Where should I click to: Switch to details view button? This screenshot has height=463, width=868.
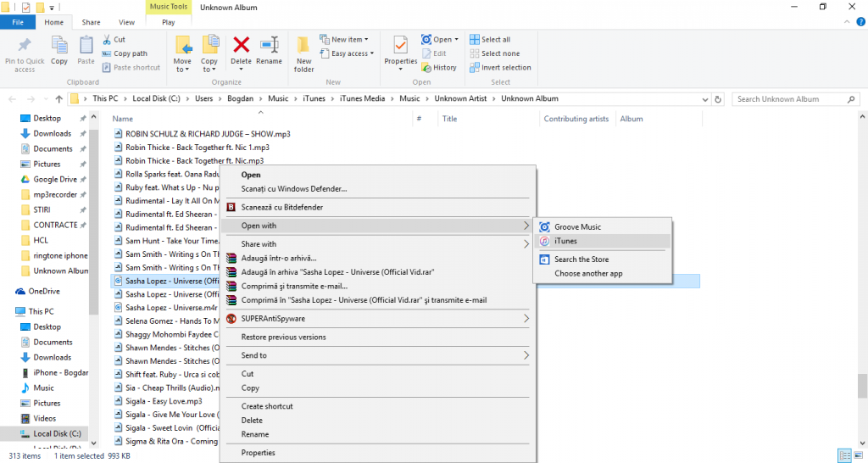click(x=845, y=456)
